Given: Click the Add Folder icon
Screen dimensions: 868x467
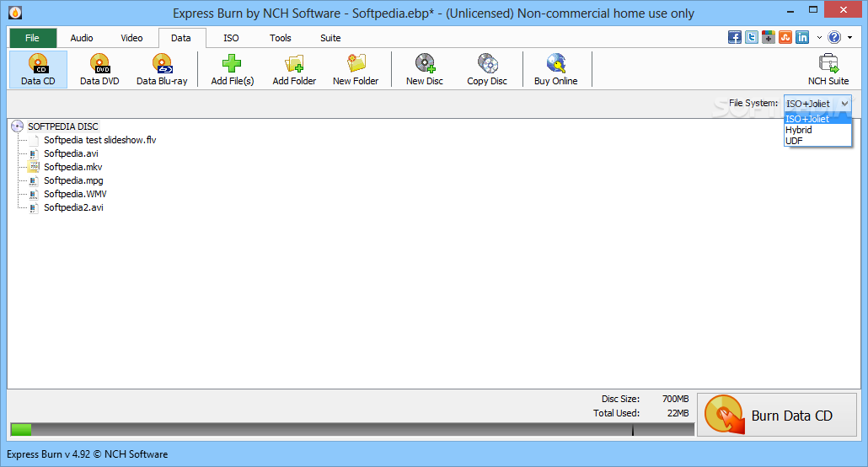Looking at the screenshot, I should pyautogui.click(x=294, y=64).
